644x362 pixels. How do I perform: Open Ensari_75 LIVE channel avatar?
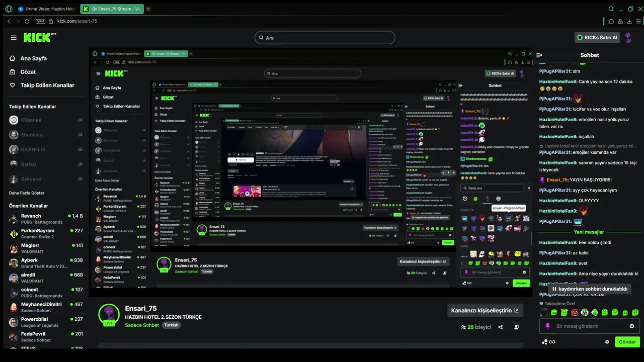109,315
